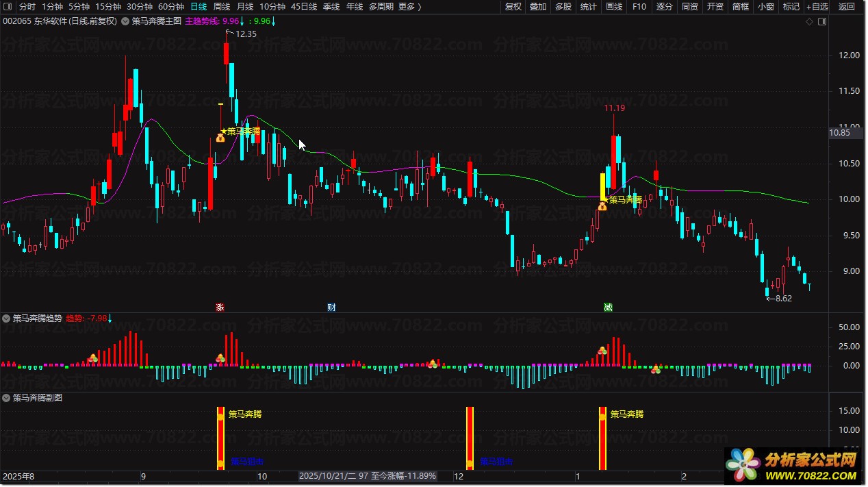Click the 10.85 price marker on axis
This screenshot has height=487, width=868.
pos(839,133)
